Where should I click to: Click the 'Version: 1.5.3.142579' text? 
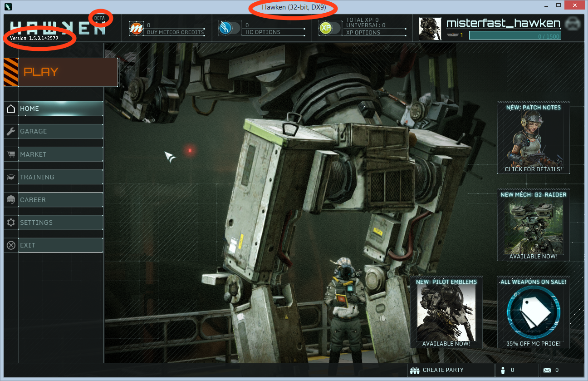pos(34,38)
